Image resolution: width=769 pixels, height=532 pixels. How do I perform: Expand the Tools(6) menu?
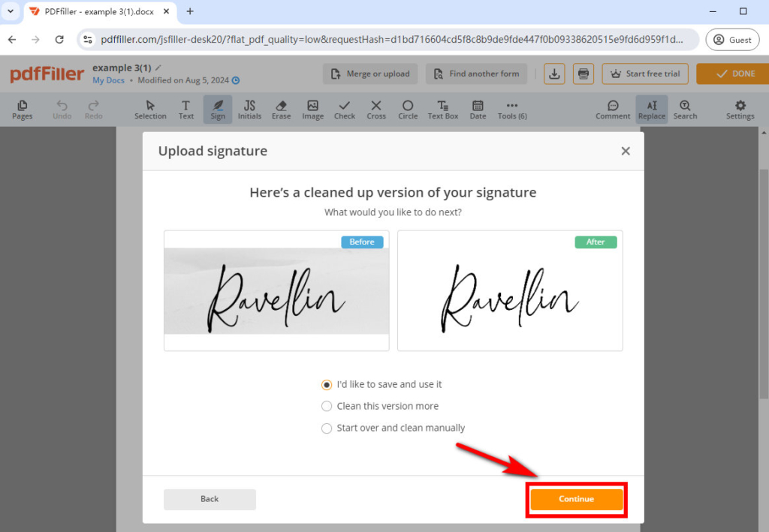(x=511, y=110)
